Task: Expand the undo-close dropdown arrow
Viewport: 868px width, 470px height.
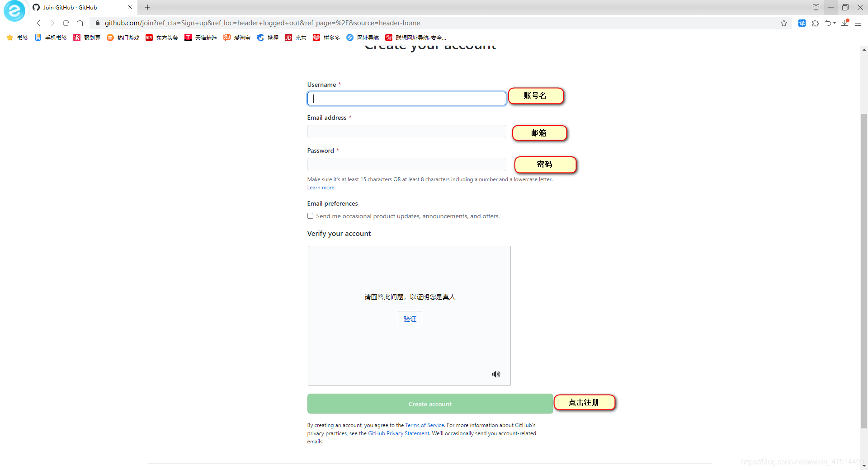Action: coord(835,23)
